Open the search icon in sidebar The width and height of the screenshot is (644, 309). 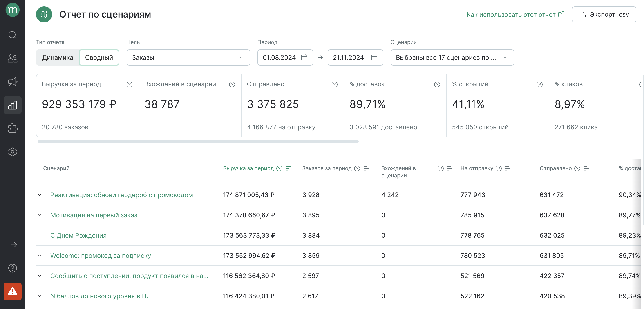click(x=13, y=35)
